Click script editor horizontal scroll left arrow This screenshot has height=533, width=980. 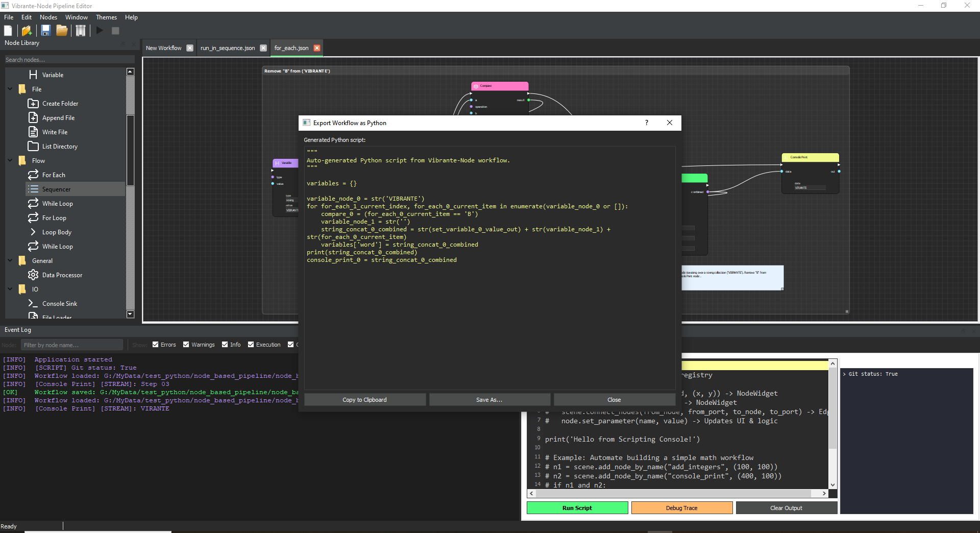pos(532,494)
